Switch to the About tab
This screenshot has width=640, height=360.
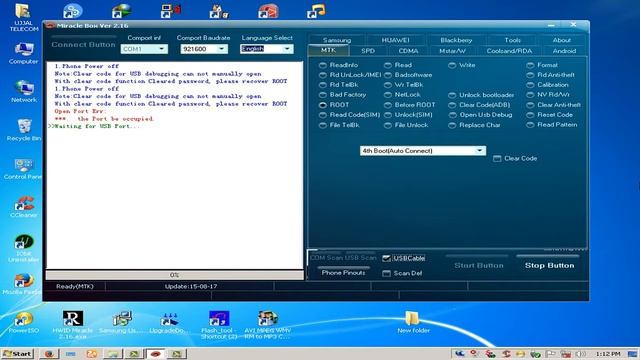pyautogui.click(x=562, y=40)
